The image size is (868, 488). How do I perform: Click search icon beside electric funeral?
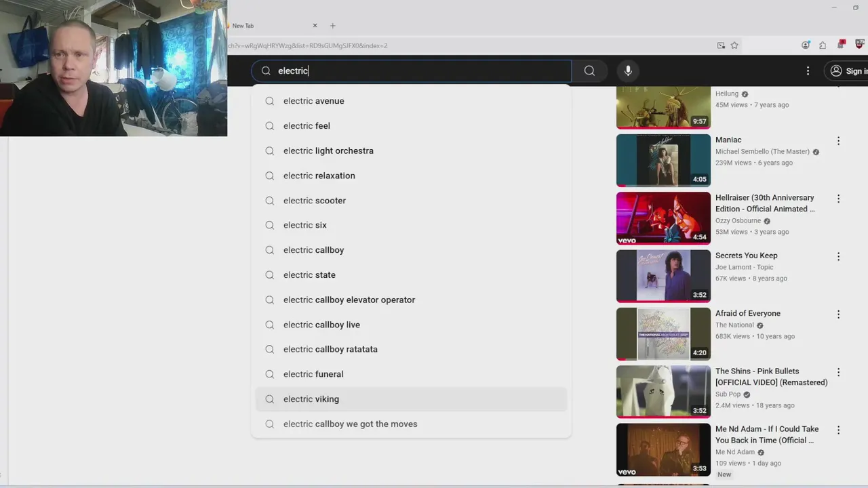[269, 374]
